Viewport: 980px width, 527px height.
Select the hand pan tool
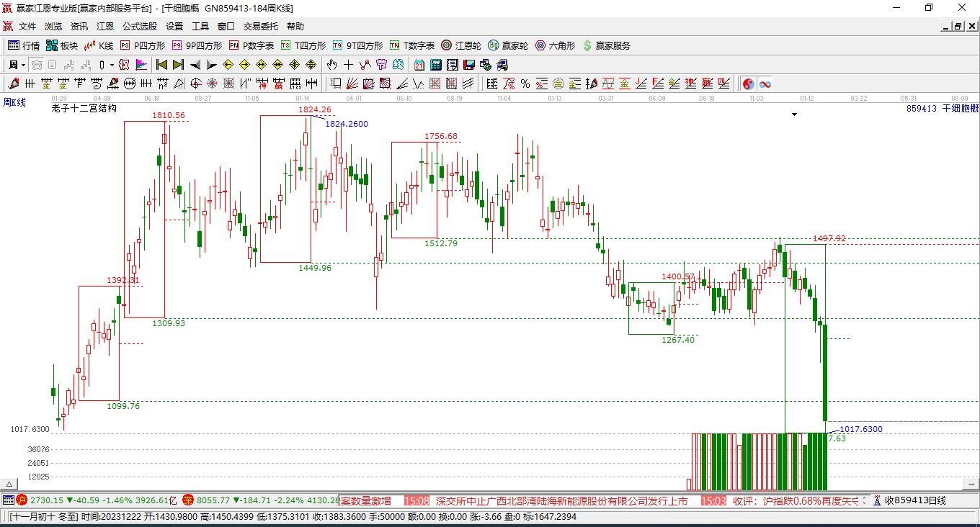pos(332,65)
